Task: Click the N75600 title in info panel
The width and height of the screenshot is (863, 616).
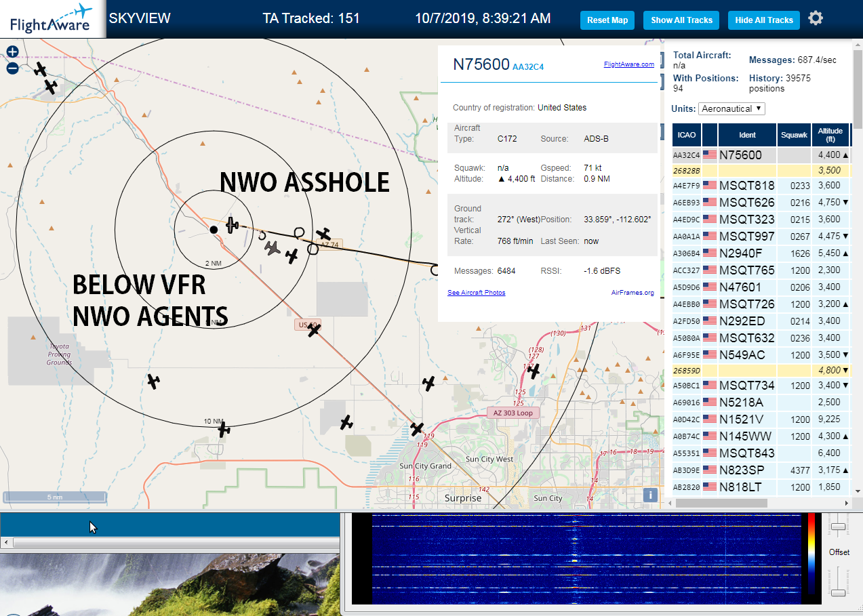Action: (481, 64)
